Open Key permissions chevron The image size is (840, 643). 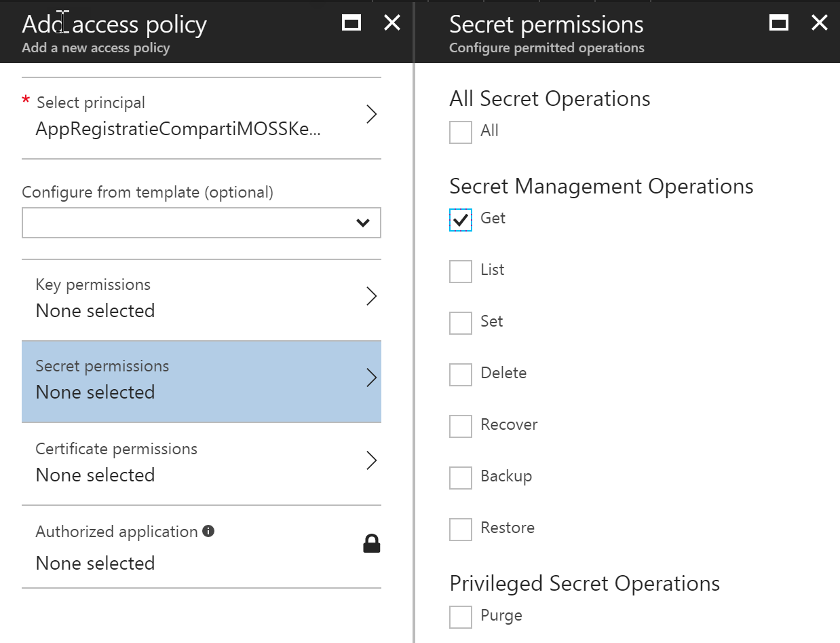point(371,297)
